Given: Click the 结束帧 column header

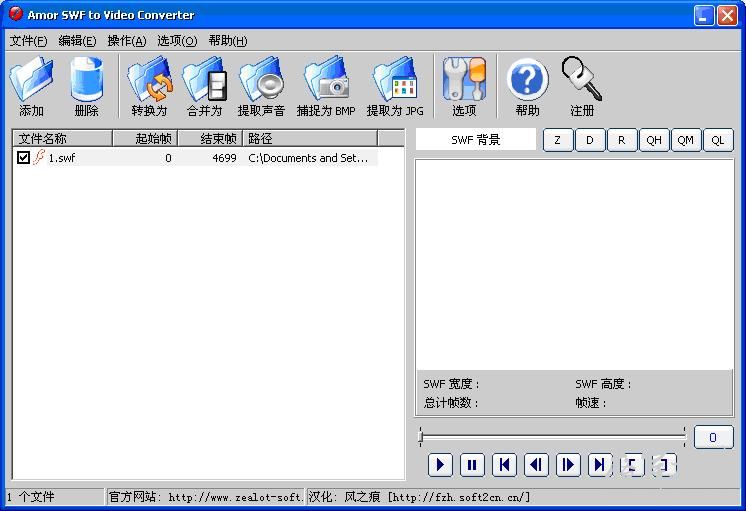Looking at the screenshot, I should pyautogui.click(x=210, y=138).
